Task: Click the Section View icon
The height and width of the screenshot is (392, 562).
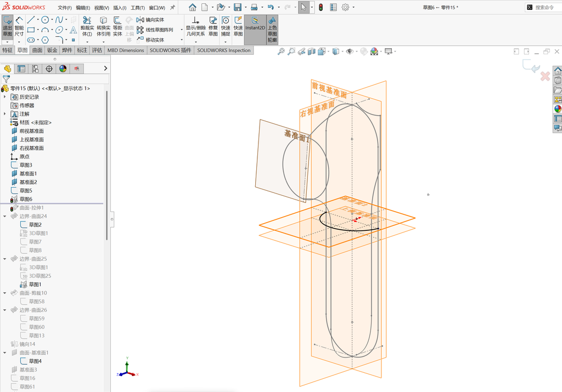Action: click(x=312, y=52)
